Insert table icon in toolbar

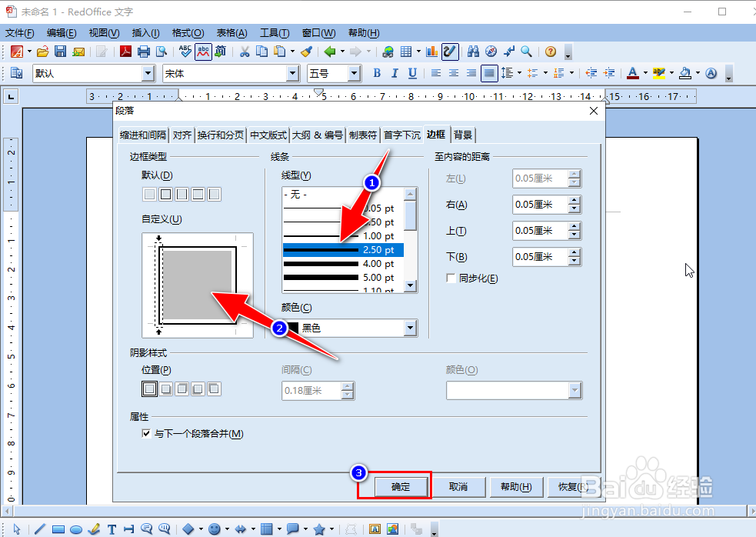pyautogui.click(x=406, y=52)
